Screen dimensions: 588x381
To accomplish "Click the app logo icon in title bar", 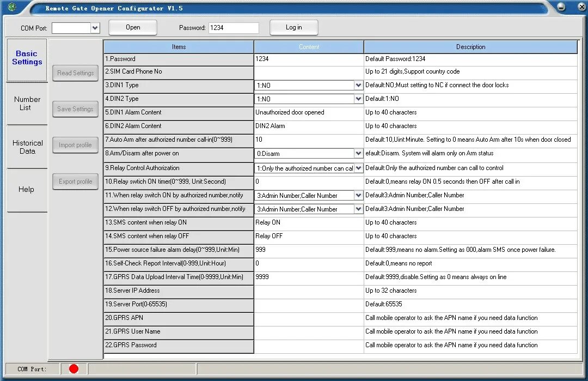I will [x=13, y=7].
